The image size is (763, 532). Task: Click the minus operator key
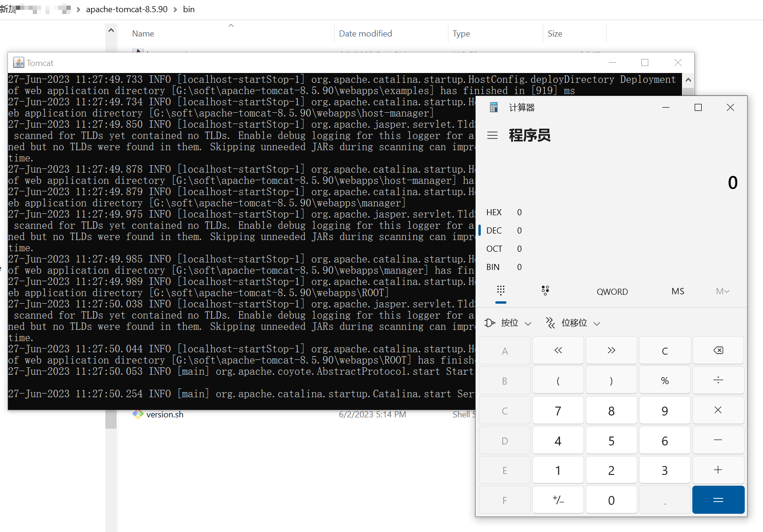[x=718, y=440]
